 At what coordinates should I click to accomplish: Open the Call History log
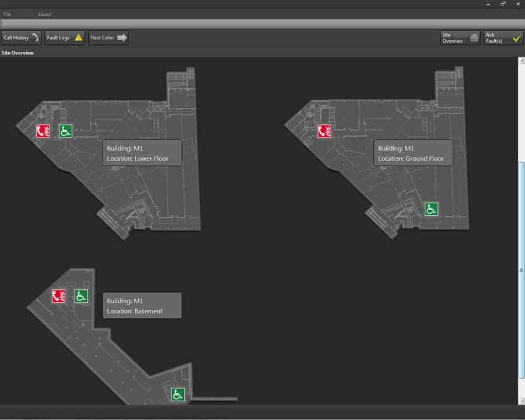click(x=21, y=38)
